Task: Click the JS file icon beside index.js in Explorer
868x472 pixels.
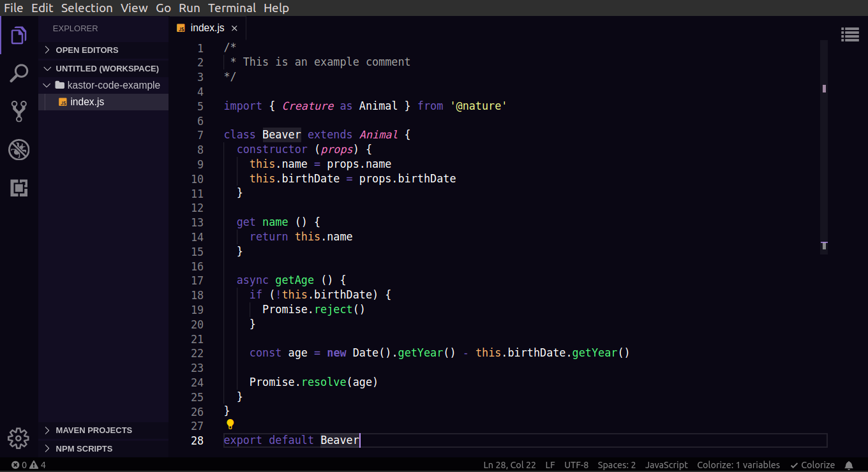Action: coord(63,102)
